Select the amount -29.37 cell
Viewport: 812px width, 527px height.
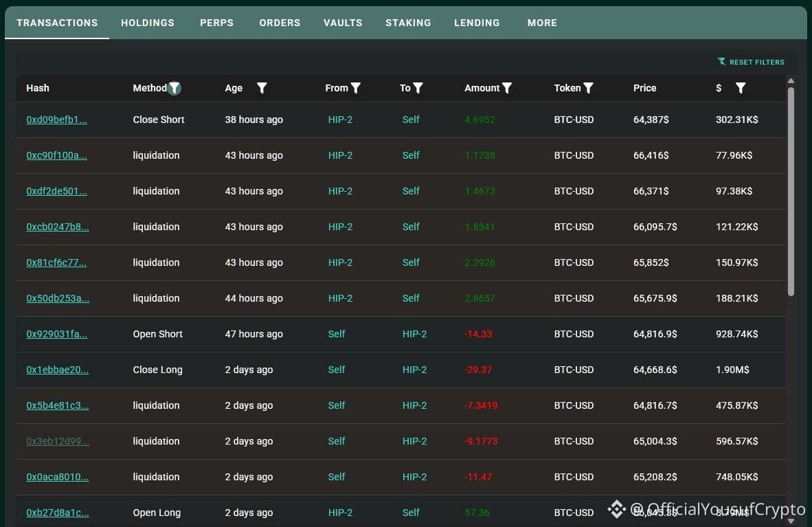pyautogui.click(x=478, y=370)
